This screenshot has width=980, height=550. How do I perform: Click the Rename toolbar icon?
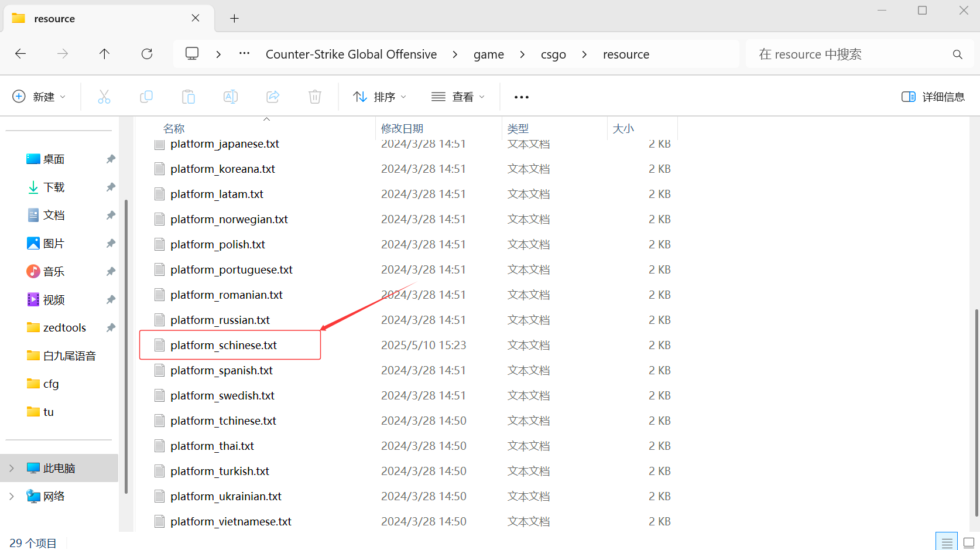pyautogui.click(x=231, y=97)
